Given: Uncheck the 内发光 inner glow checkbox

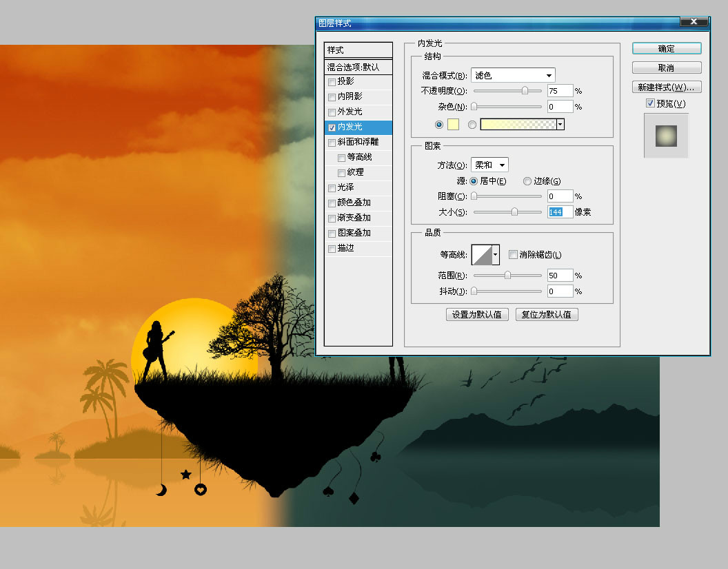Looking at the screenshot, I should [x=332, y=127].
